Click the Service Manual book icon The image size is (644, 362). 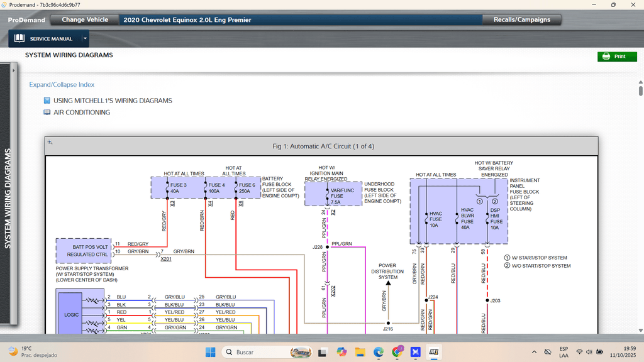[x=19, y=39]
